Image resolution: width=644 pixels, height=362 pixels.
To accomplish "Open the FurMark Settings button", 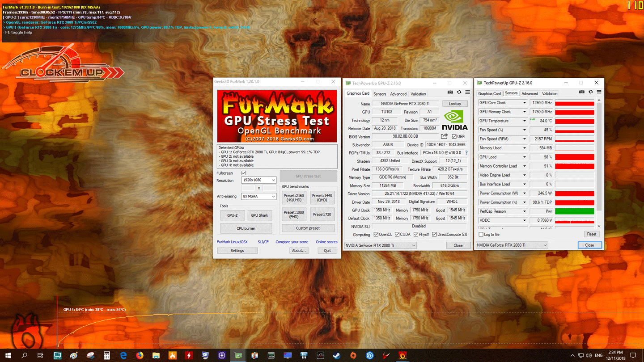I will click(237, 250).
